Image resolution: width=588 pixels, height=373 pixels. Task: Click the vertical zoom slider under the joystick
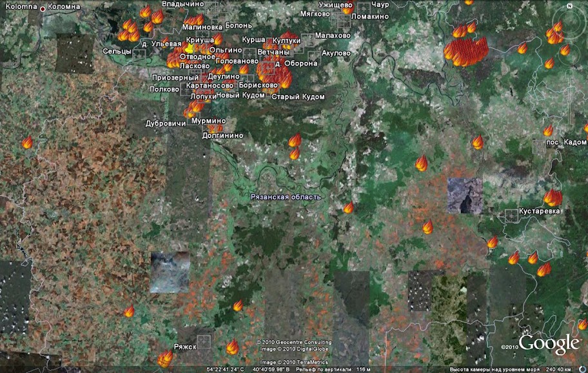pos(570,97)
